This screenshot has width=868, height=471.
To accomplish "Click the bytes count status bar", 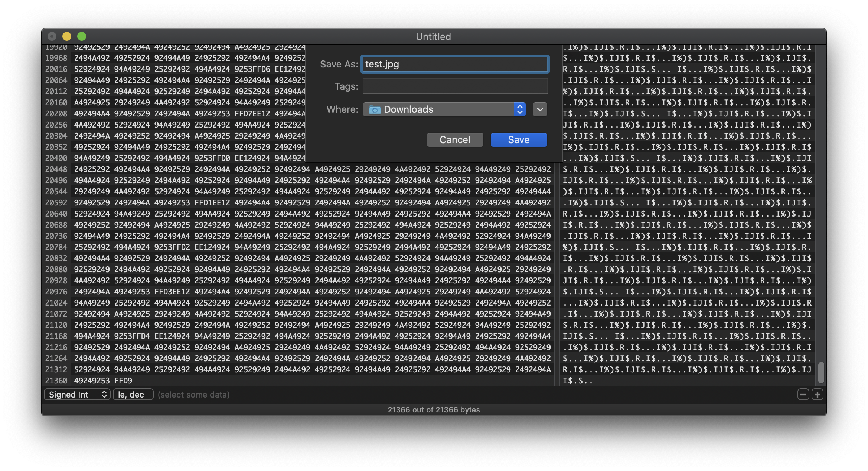I will (x=434, y=410).
